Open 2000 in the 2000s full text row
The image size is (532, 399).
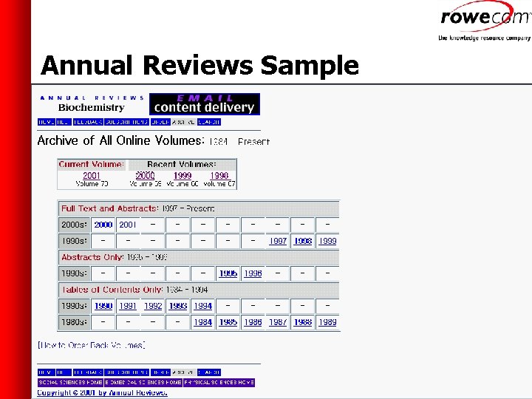tap(103, 225)
